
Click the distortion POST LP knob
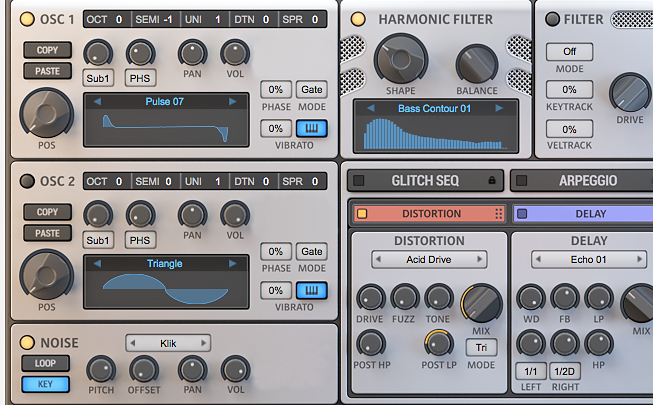point(439,344)
